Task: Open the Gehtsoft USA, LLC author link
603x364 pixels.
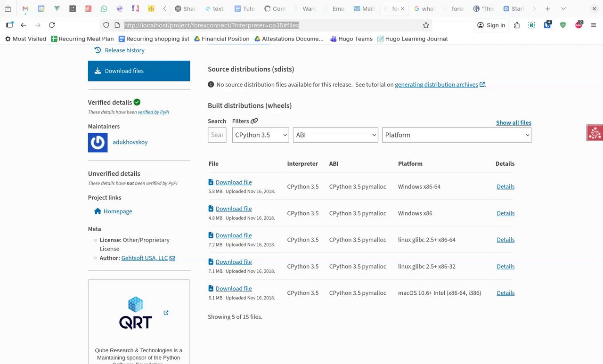Action: pyautogui.click(x=145, y=258)
